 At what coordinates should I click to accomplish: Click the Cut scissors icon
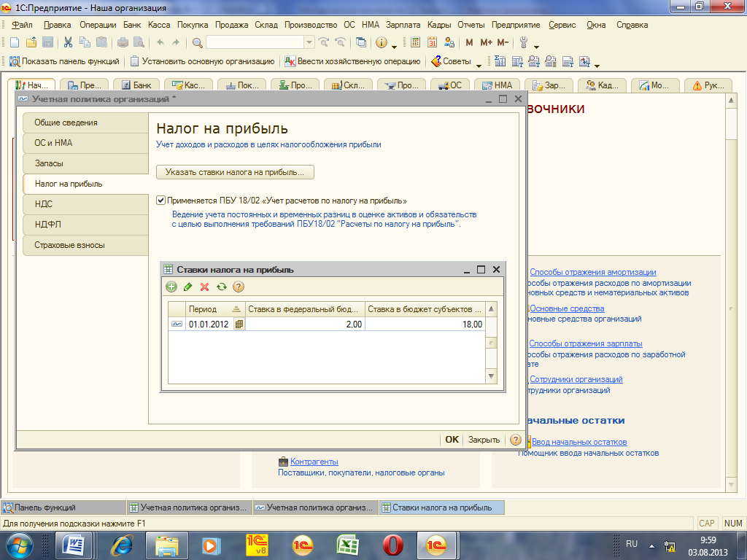(68, 42)
